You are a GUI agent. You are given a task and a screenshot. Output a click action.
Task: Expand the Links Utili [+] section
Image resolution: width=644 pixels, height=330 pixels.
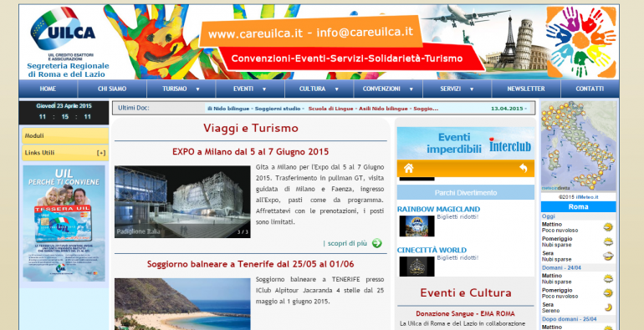(65, 153)
